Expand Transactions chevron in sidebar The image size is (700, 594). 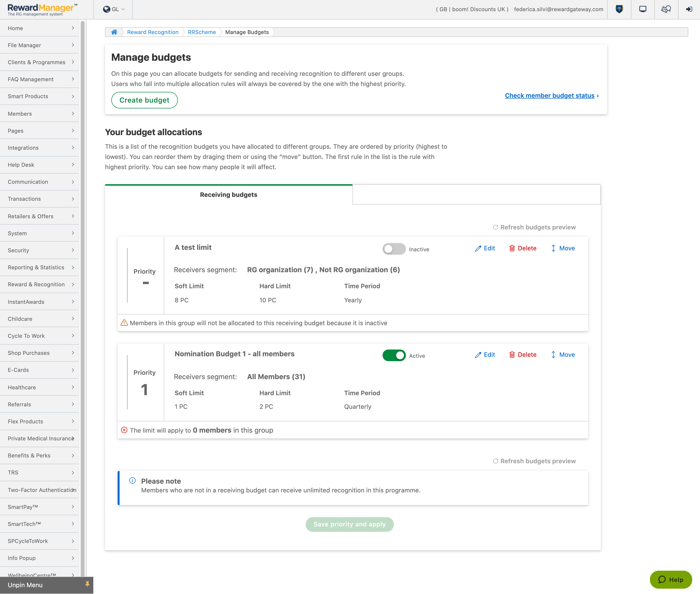[x=73, y=199]
